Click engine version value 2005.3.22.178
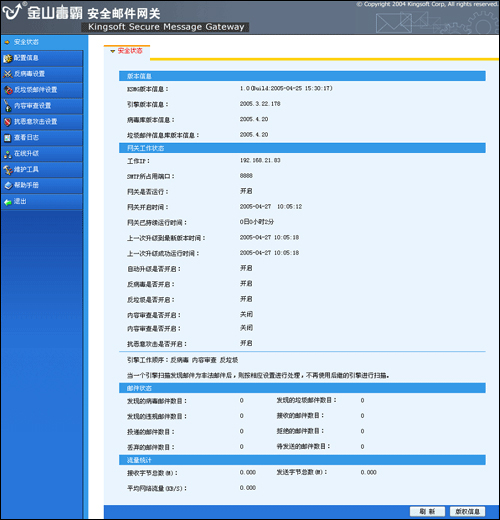500x520 pixels. coord(260,104)
